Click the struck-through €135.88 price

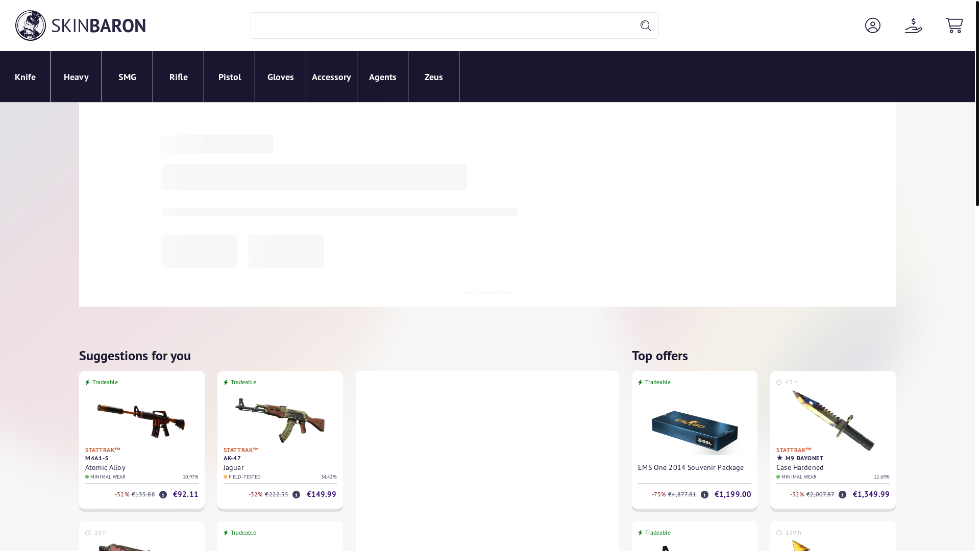(143, 494)
